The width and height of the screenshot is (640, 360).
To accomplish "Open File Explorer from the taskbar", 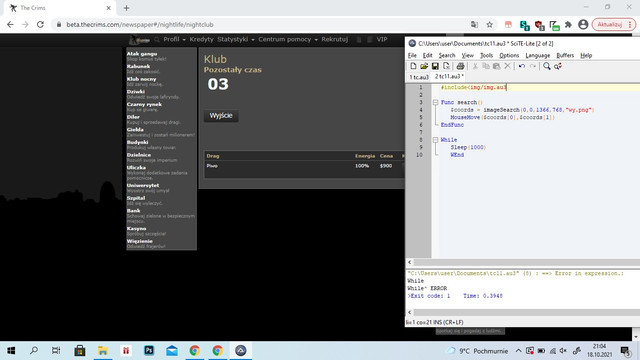I will (103, 351).
